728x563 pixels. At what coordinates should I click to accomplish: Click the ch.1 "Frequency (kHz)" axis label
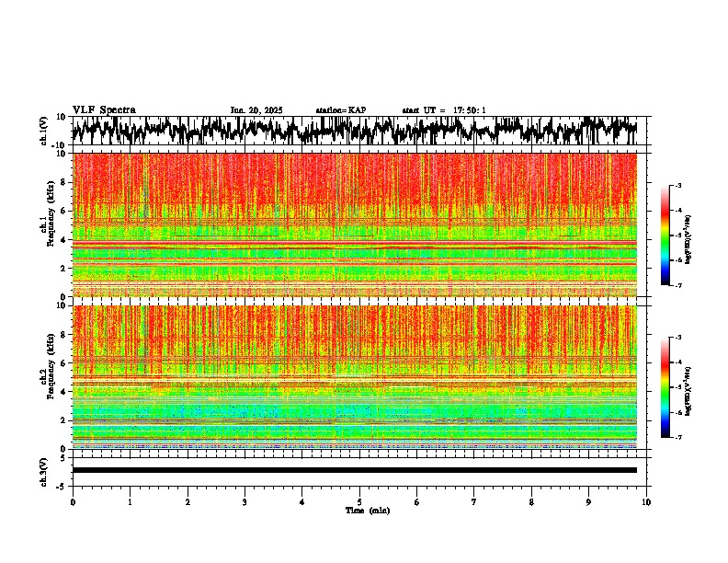click(x=51, y=213)
